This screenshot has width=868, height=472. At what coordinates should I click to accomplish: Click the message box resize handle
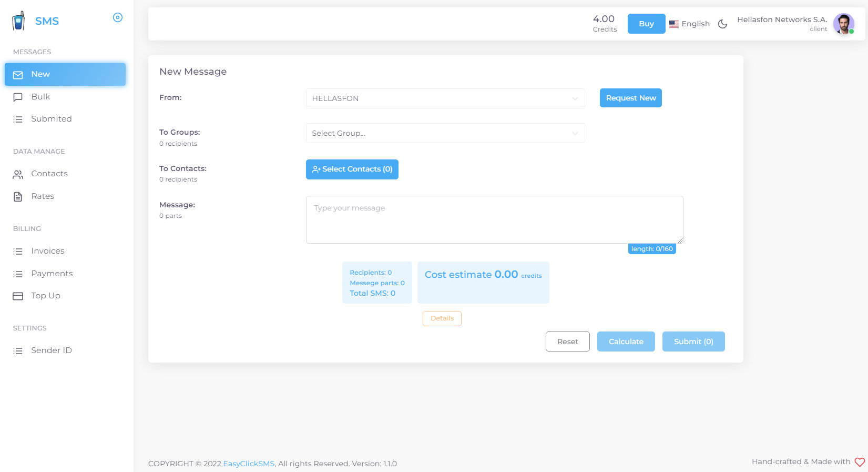click(680, 240)
